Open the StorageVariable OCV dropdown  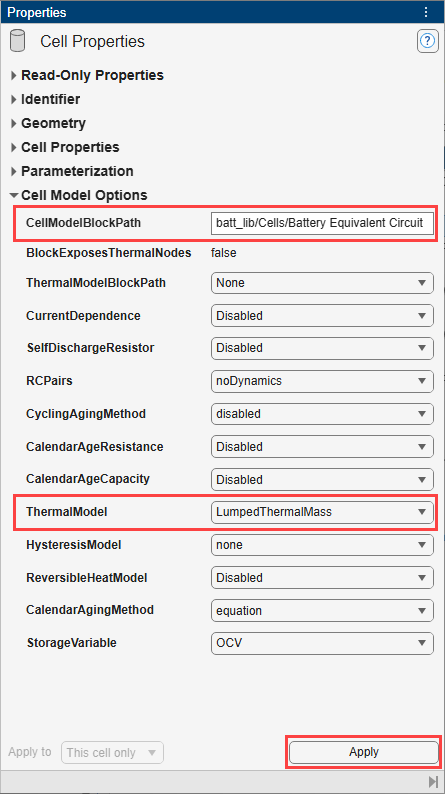[322, 643]
